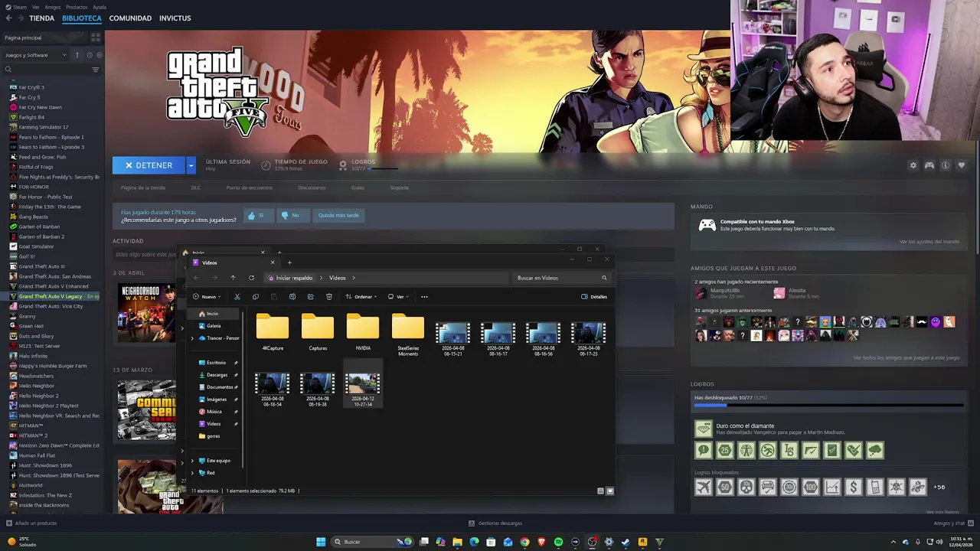Add GTA V to favorites with heart icon

(x=962, y=165)
